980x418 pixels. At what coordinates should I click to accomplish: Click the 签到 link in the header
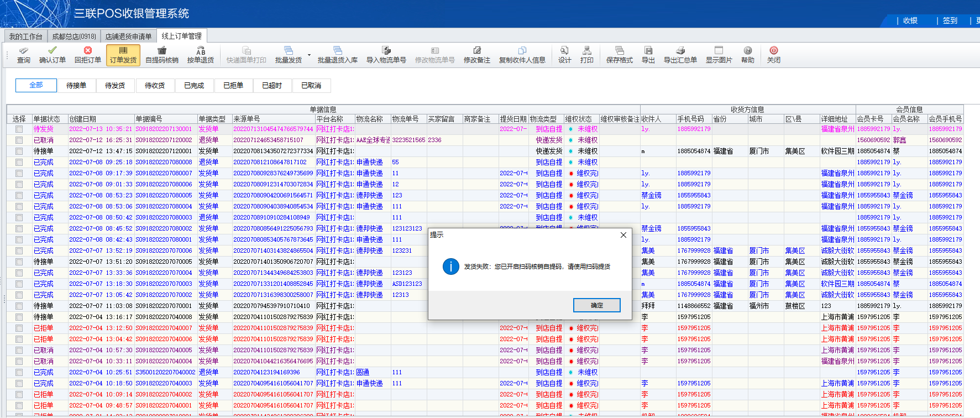point(950,20)
